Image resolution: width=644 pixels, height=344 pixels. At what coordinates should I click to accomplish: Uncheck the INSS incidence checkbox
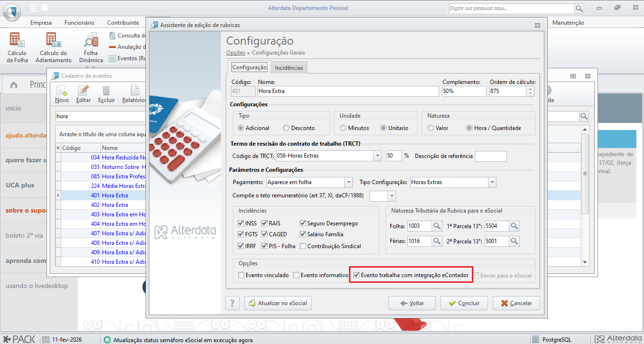click(240, 223)
